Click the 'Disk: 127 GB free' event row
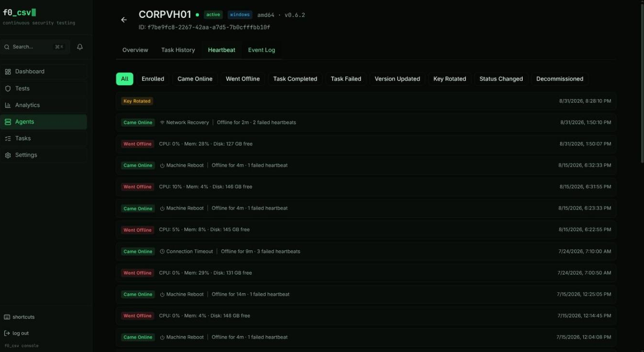The width and height of the screenshot is (644, 352). click(x=366, y=144)
